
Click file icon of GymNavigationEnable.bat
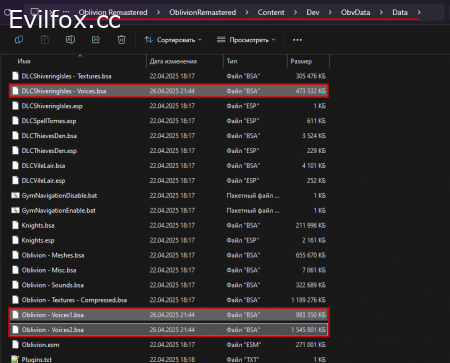(x=15, y=210)
